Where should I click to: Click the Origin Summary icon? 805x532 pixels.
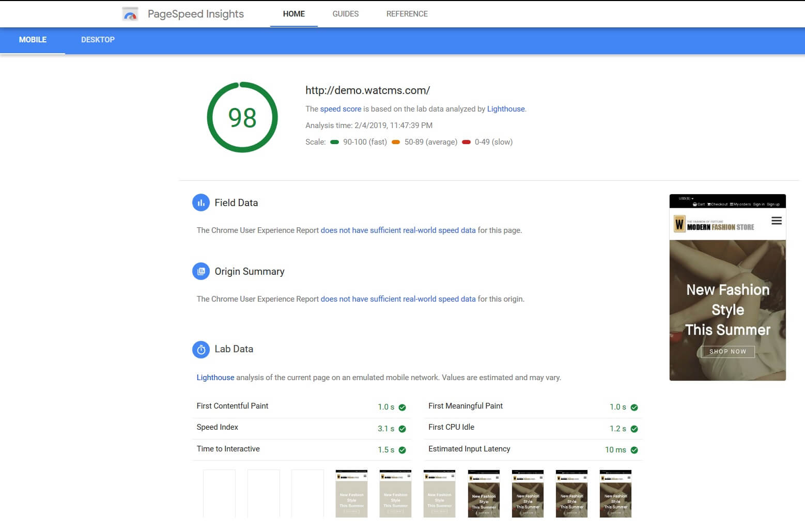point(201,272)
